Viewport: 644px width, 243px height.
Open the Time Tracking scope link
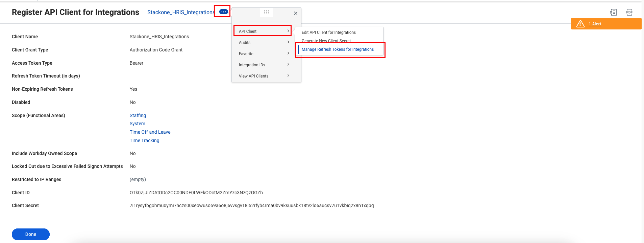(x=145, y=140)
